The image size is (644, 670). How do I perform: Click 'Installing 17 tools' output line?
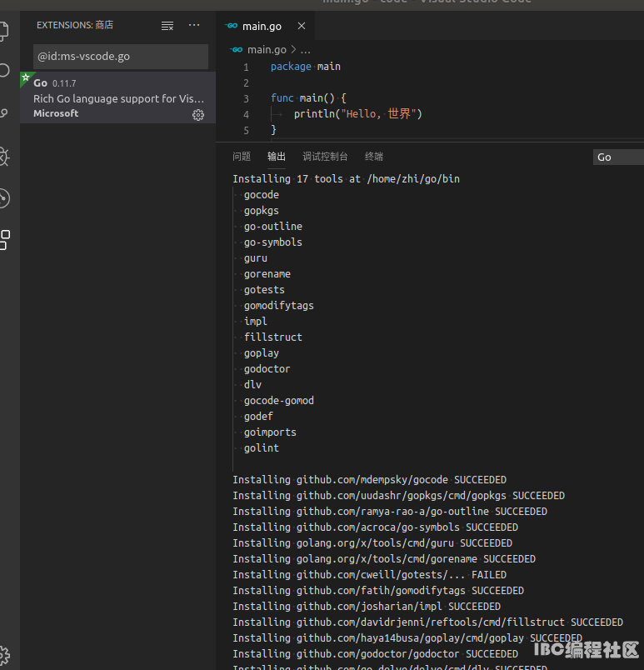click(346, 179)
